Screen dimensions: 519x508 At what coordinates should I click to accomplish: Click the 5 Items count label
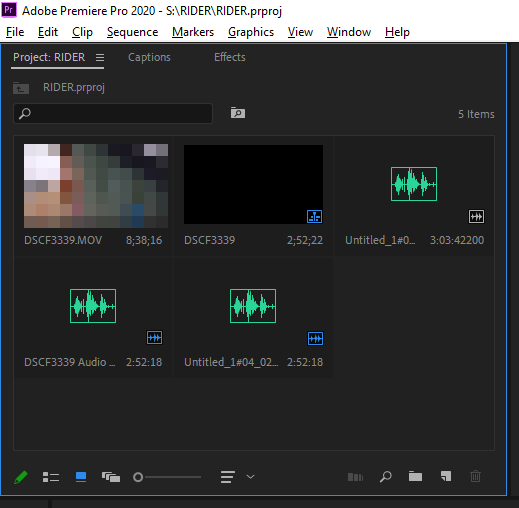tap(476, 114)
